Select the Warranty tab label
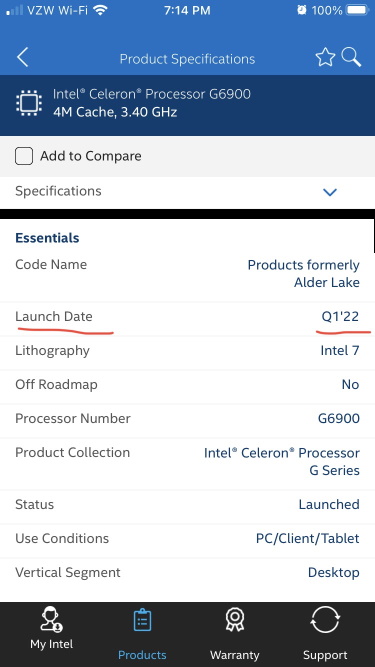 point(234,655)
